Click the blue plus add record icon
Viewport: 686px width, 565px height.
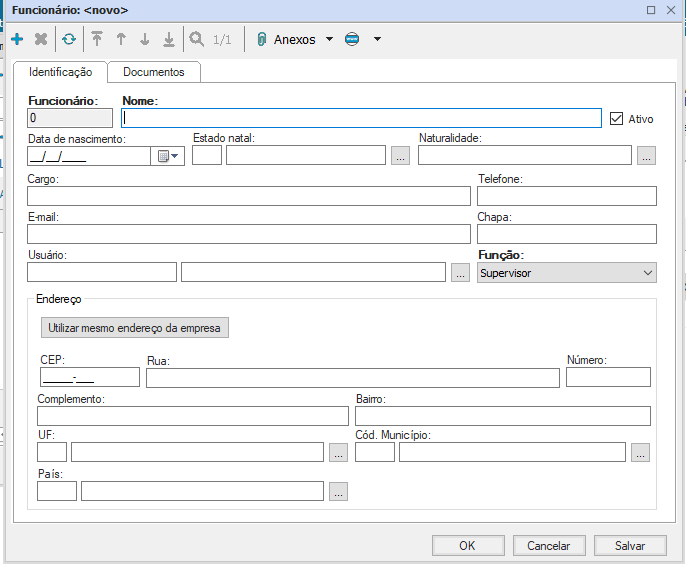tap(17, 40)
